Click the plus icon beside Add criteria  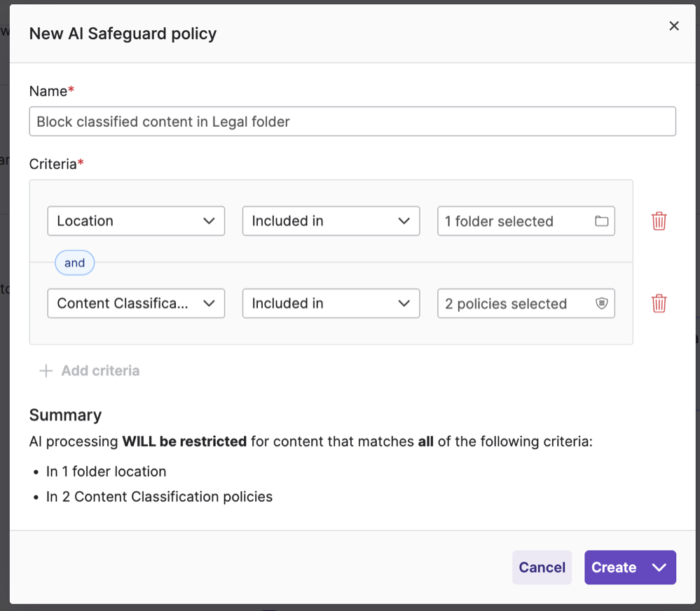pos(46,371)
